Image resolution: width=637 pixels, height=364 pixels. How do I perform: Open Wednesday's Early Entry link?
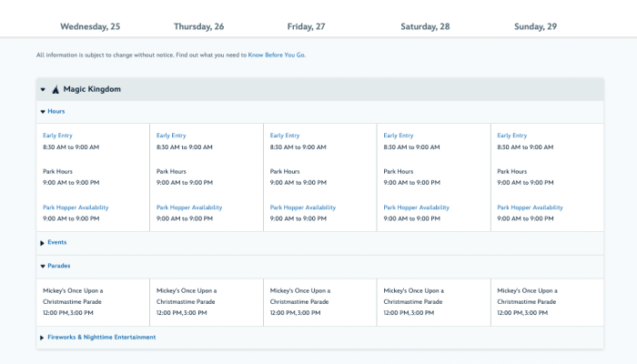click(x=57, y=136)
